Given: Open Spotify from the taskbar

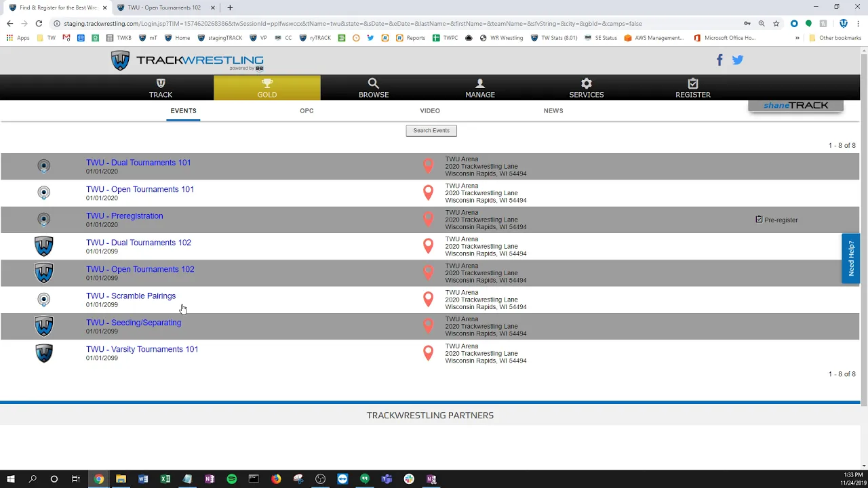Looking at the screenshot, I should click(x=231, y=479).
